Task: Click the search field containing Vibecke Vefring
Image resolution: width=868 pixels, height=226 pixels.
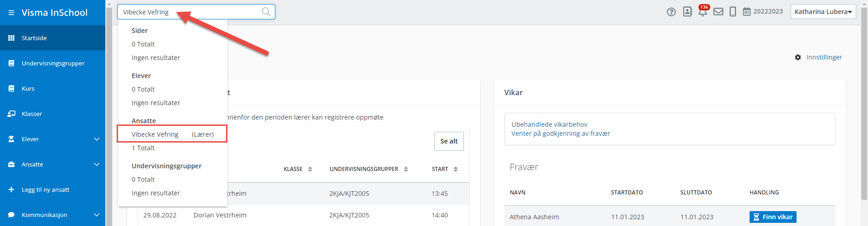Action: [190, 12]
